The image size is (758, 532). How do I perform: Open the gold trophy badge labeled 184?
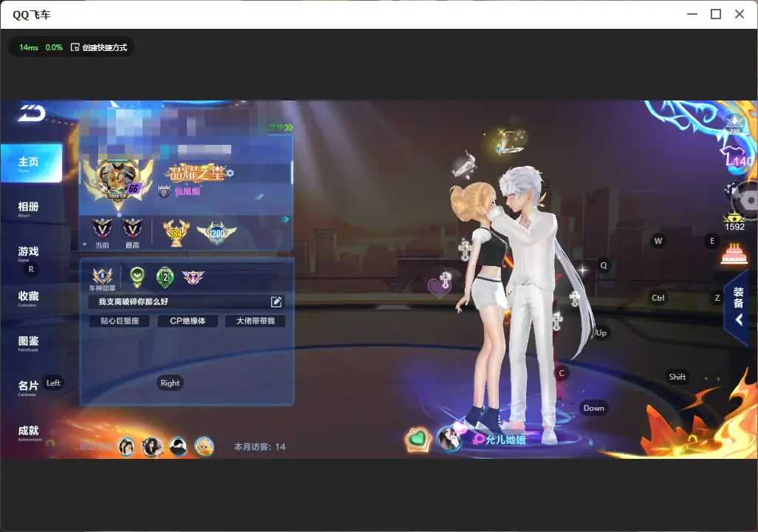click(x=176, y=233)
